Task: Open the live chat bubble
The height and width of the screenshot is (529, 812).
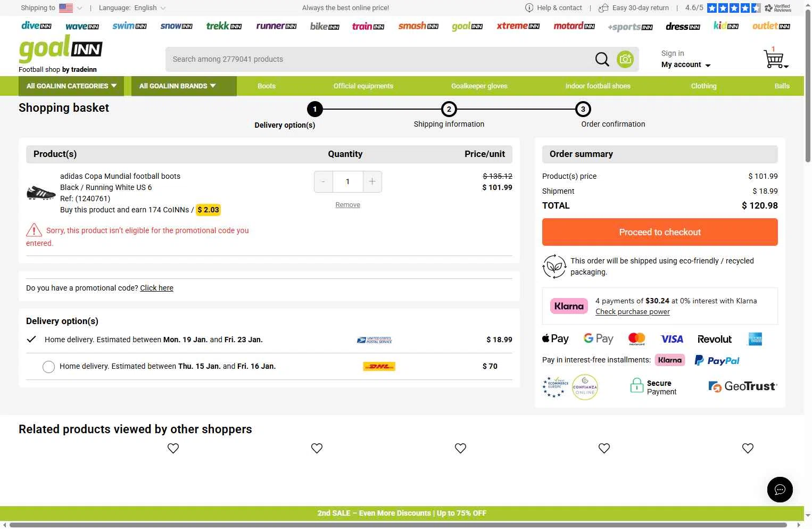Action: (x=780, y=490)
